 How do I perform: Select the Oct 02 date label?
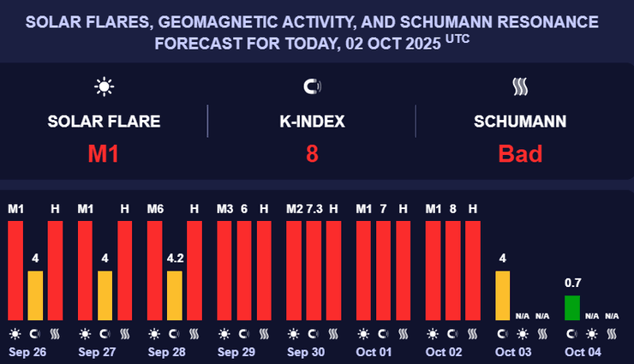click(x=443, y=352)
